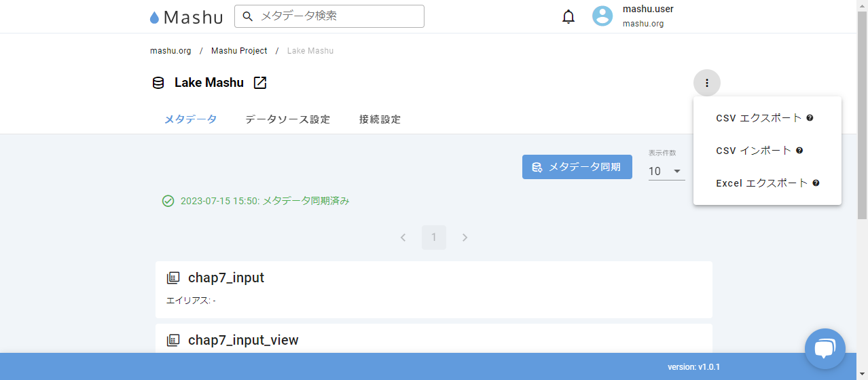Switch to the データソース設定 tab

click(287, 119)
